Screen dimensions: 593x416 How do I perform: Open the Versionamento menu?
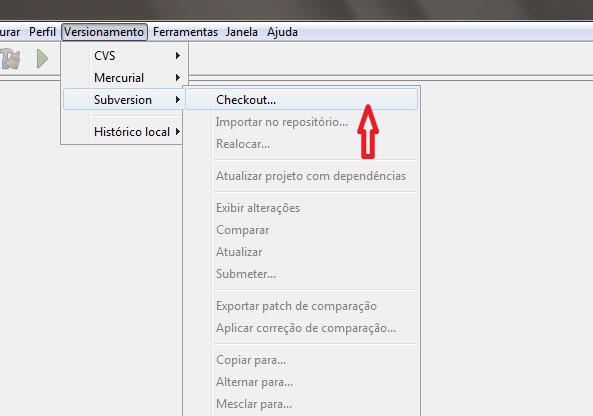(104, 32)
